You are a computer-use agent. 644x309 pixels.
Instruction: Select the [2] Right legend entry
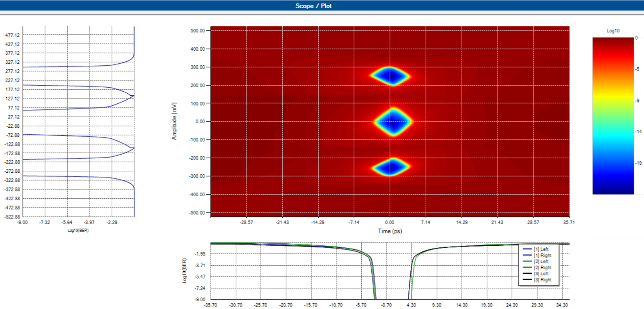(x=542, y=268)
